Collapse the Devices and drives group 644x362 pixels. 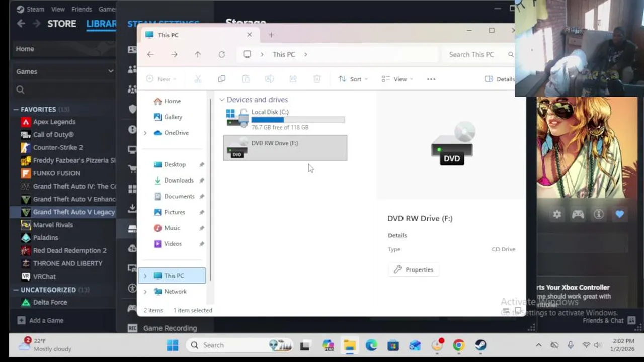click(x=222, y=100)
